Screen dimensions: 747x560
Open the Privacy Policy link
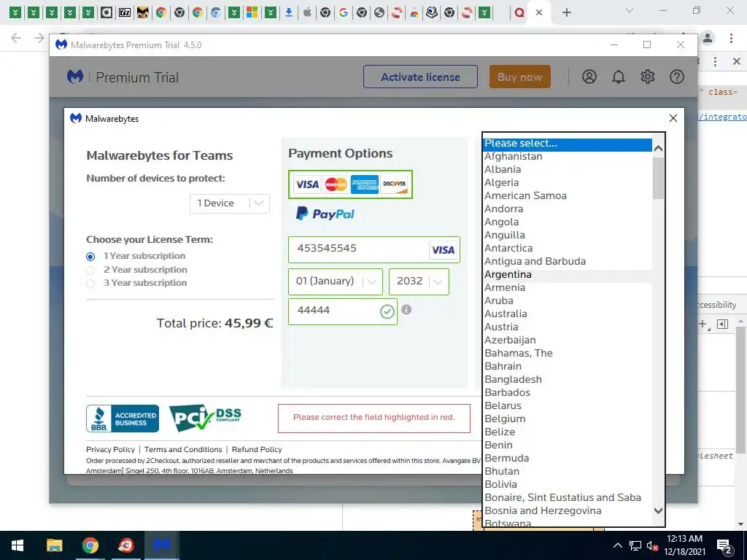(111, 449)
